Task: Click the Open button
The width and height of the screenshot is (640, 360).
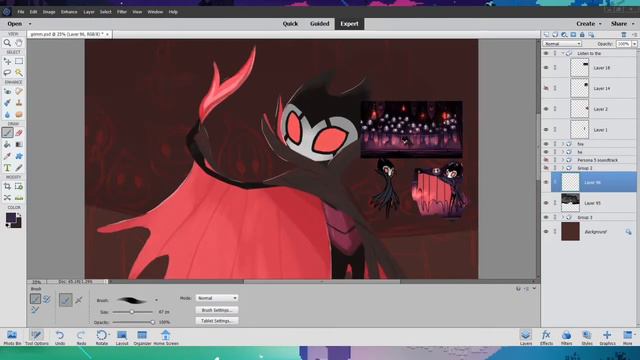Action: (15, 24)
